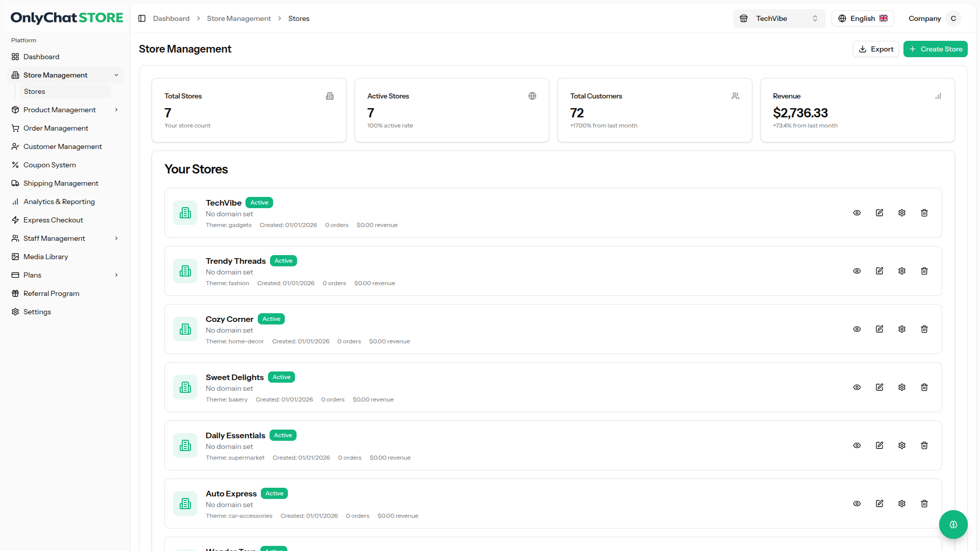Delete the TechVibe store

pyautogui.click(x=924, y=213)
